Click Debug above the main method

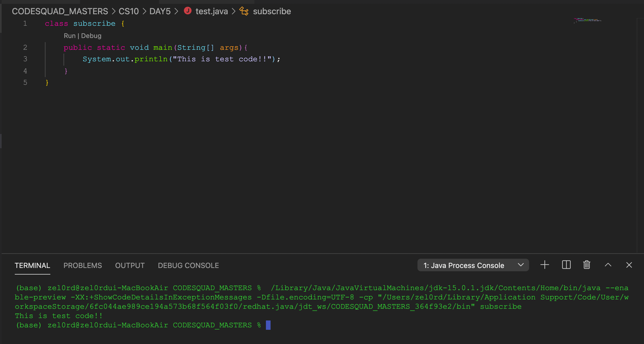(91, 36)
